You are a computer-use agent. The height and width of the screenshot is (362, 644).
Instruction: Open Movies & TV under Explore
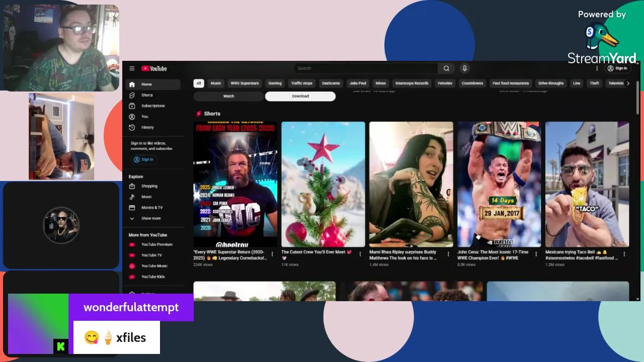pos(153,208)
